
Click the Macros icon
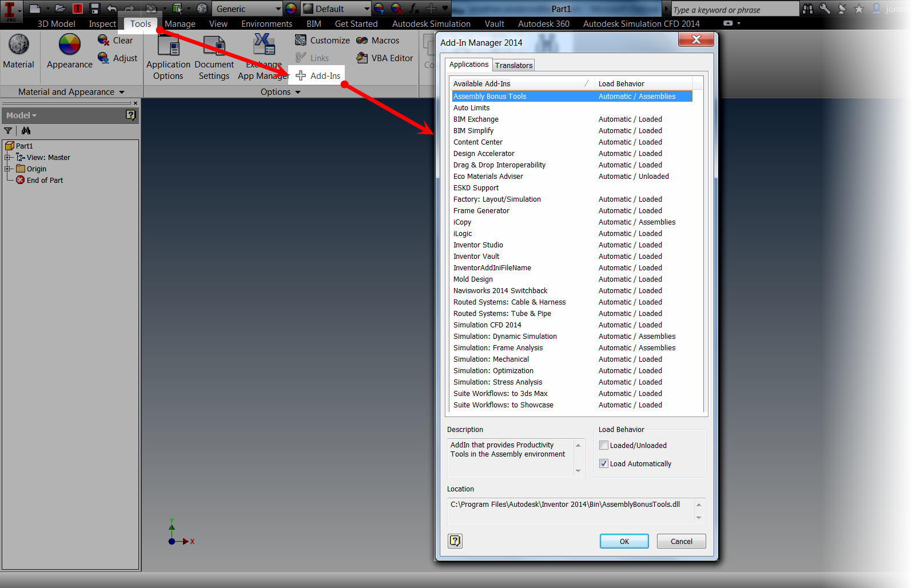click(x=362, y=40)
